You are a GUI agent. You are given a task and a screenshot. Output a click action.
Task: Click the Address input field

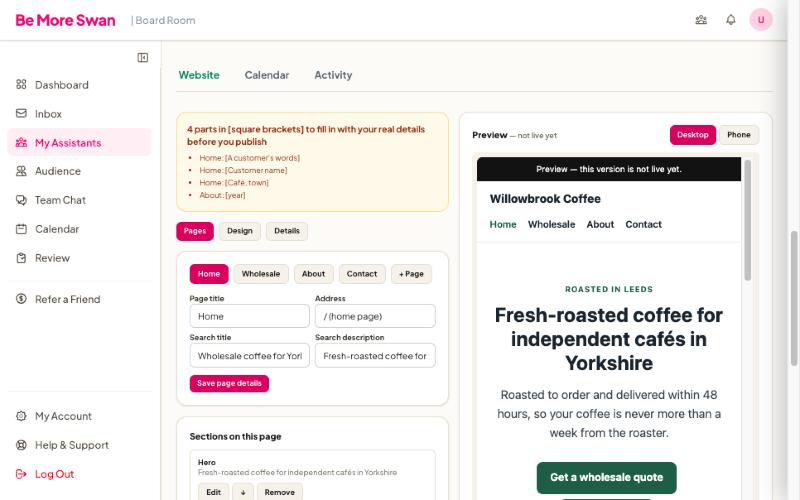tap(375, 316)
